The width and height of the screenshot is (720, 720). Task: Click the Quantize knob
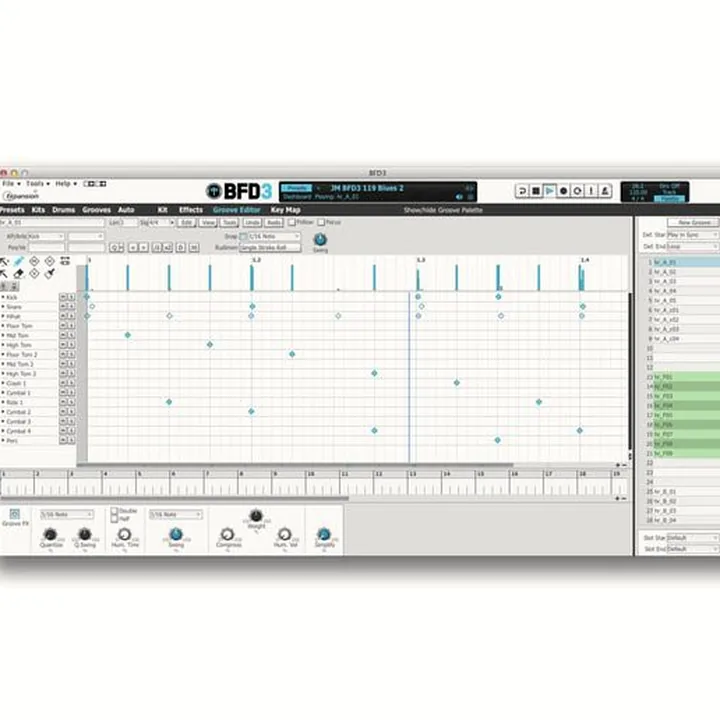(x=50, y=534)
